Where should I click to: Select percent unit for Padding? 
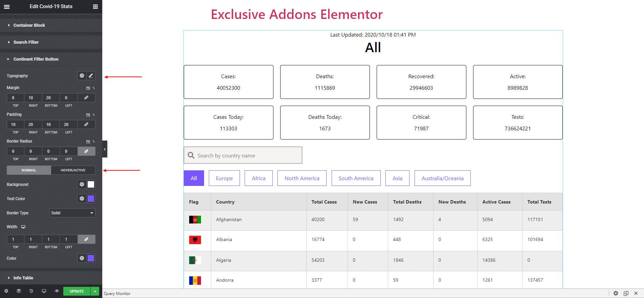[x=94, y=115]
